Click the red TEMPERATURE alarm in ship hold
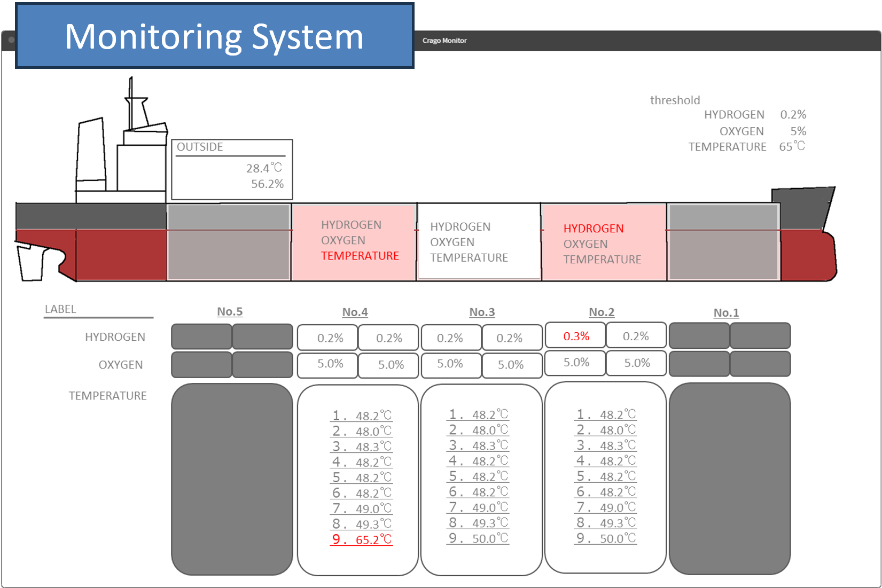882x588 pixels. [360, 256]
